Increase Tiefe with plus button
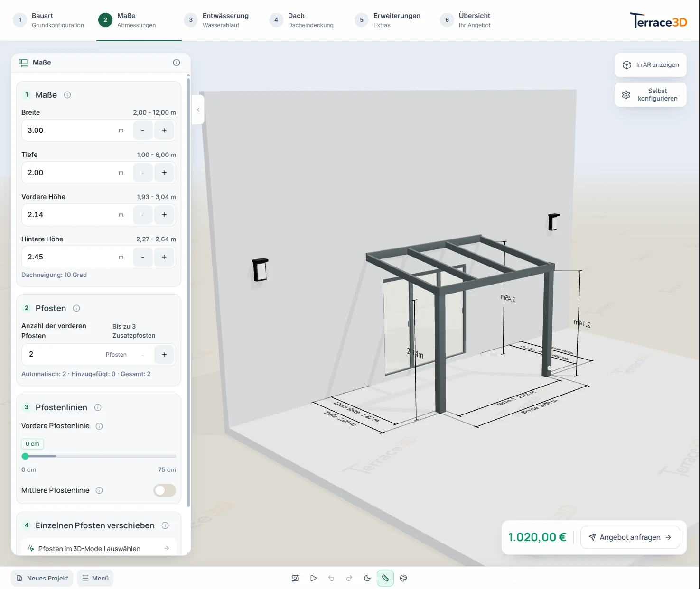This screenshot has height=589, width=700. pyautogui.click(x=164, y=173)
